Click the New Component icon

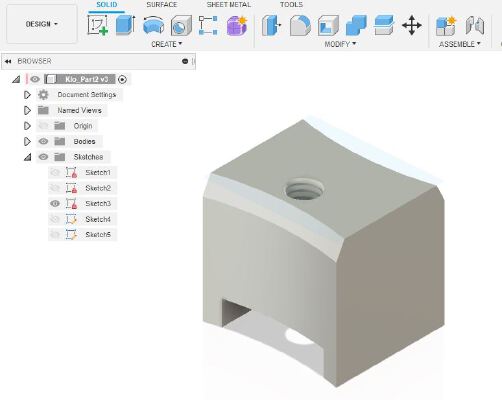[x=446, y=25]
